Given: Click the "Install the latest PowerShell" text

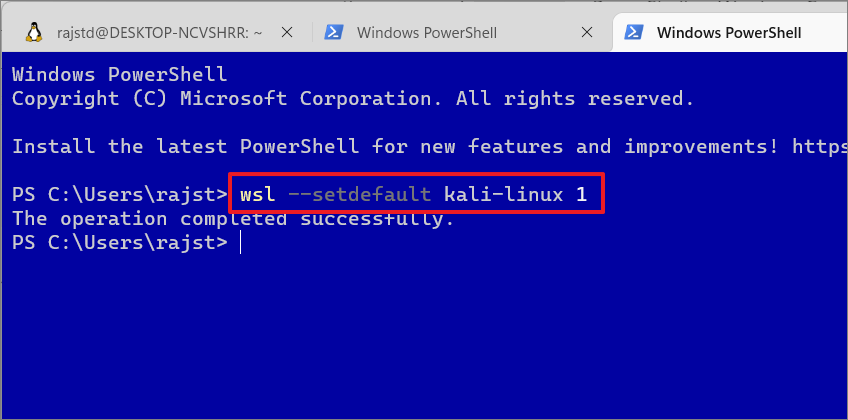Looking at the screenshot, I should (186, 146).
